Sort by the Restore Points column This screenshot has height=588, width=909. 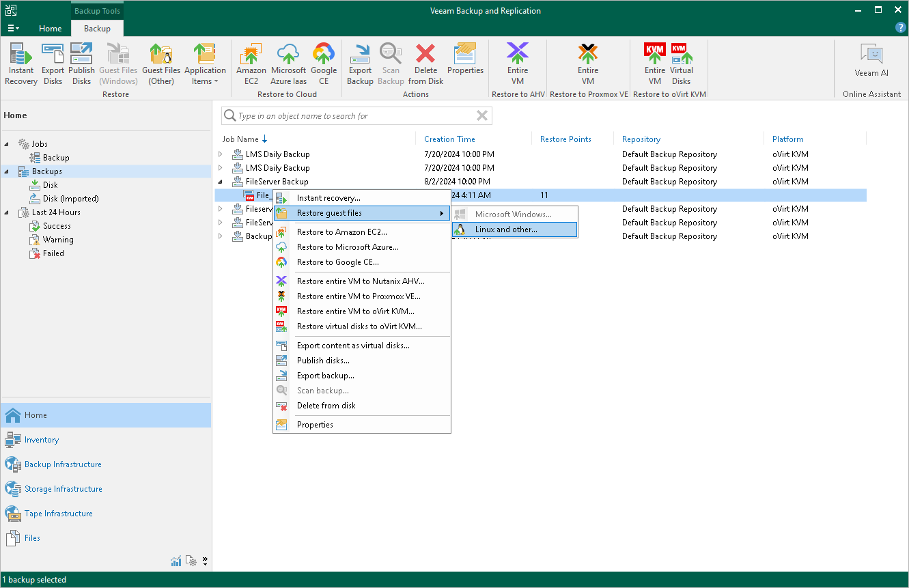click(565, 139)
